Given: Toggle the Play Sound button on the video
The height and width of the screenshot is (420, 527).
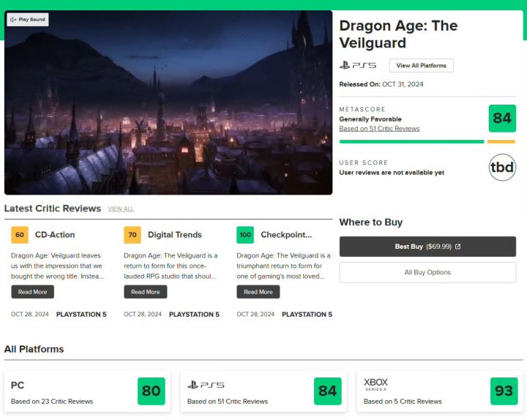Looking at the screenshot, I should (28, 20).
